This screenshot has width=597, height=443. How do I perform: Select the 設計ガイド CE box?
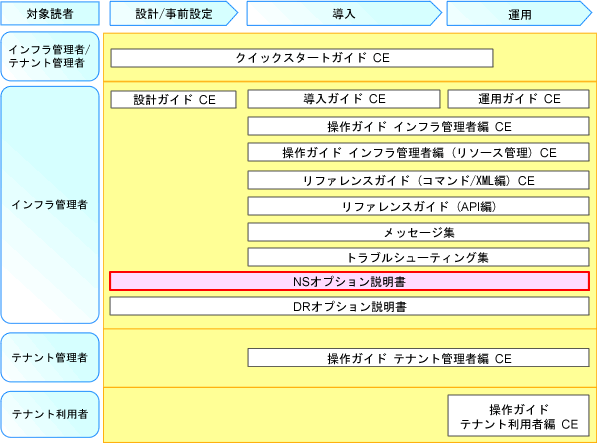(x=174, y=99)
